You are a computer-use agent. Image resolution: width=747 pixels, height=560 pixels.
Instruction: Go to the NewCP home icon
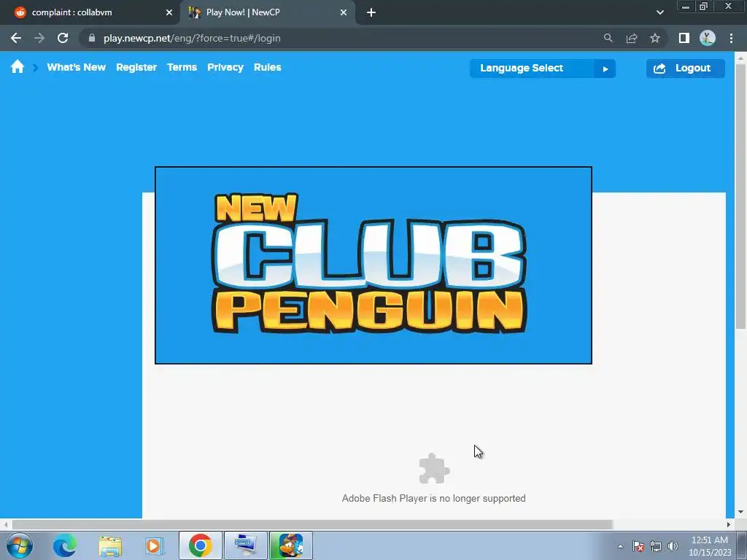point(18,67)
